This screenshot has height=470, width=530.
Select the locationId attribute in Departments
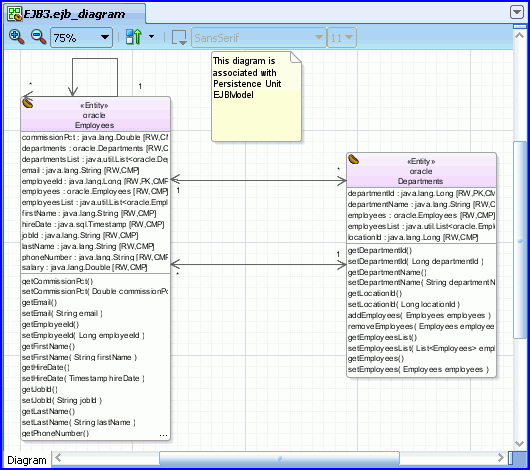[413, 237]
